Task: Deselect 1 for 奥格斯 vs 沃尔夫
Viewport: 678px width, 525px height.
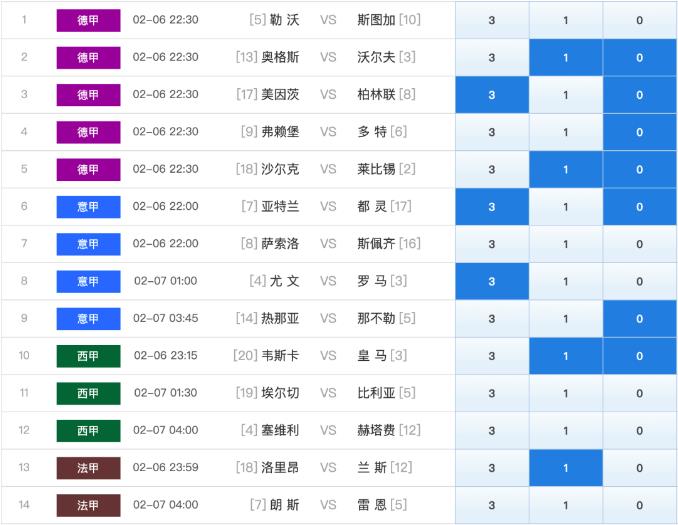Action: 566,57
